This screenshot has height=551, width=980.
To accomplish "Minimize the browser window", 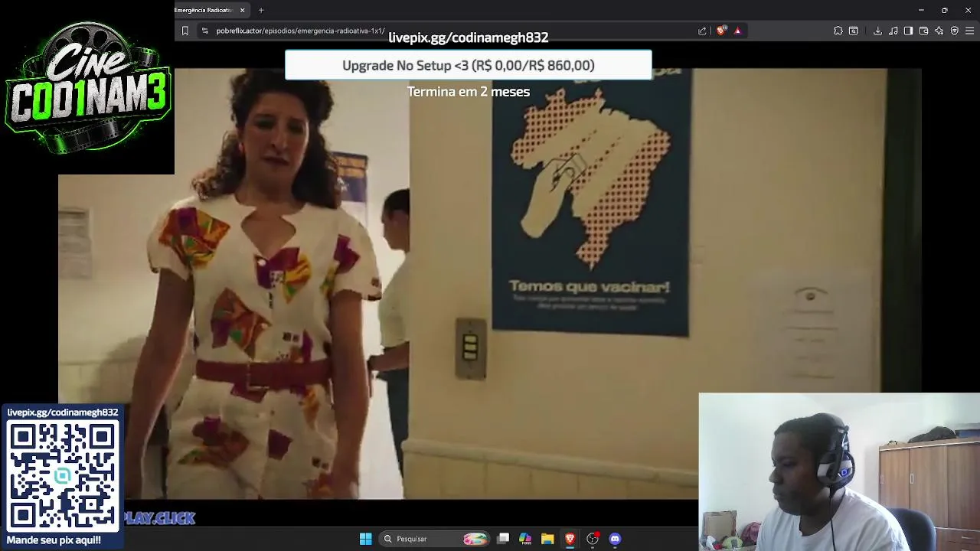I will point(921,10).
